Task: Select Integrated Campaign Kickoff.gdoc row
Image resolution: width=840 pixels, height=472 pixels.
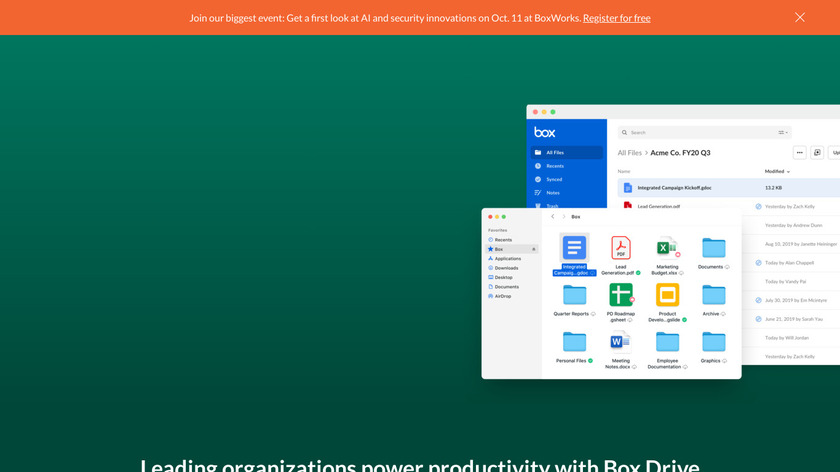Action: (729, 188)
